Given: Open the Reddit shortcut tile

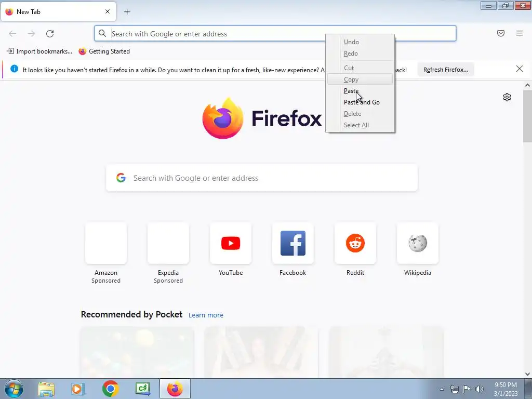Looking at the screenshot, I should pos(355,243).
